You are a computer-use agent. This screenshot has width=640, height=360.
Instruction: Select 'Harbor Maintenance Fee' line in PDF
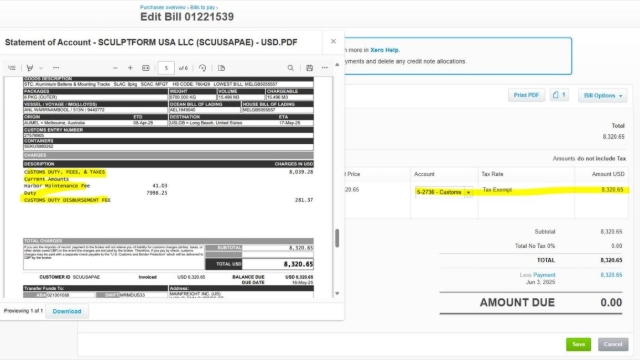pyautogui.click(x=57, y=186)
